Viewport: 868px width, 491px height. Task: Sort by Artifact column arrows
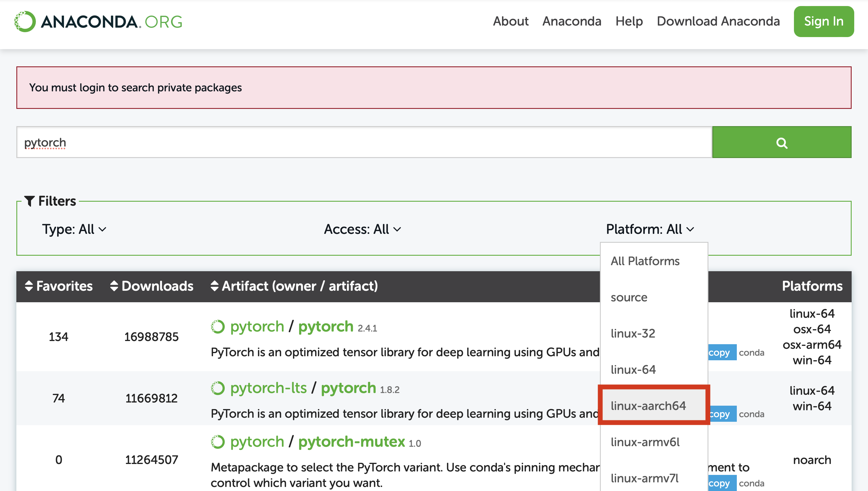click(x=214, y=286)
